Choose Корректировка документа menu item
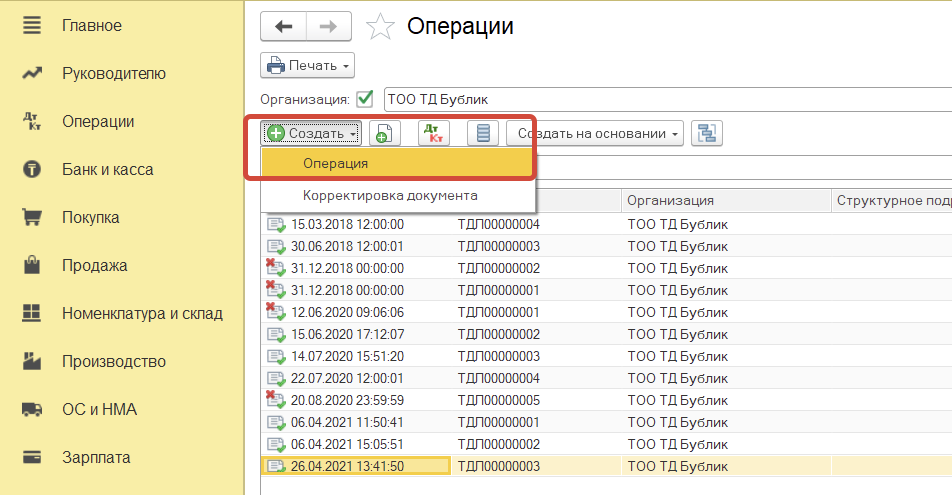 coord(390,195)
